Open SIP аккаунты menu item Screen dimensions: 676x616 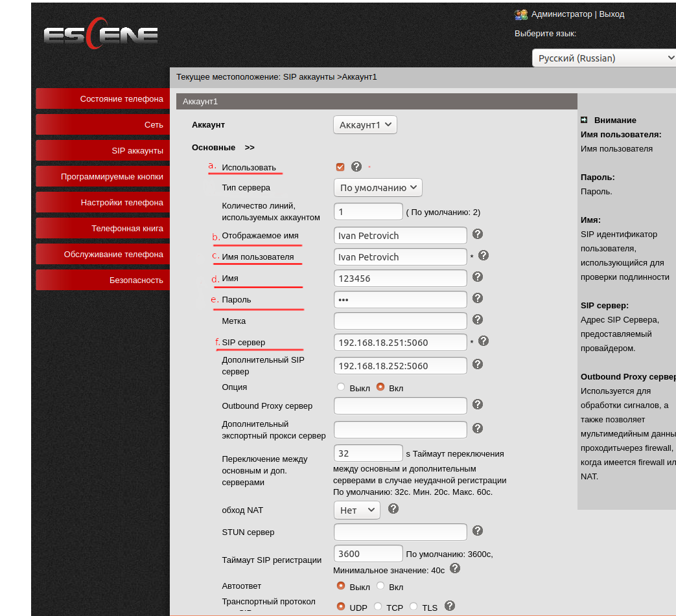click(x=102, y=150)
